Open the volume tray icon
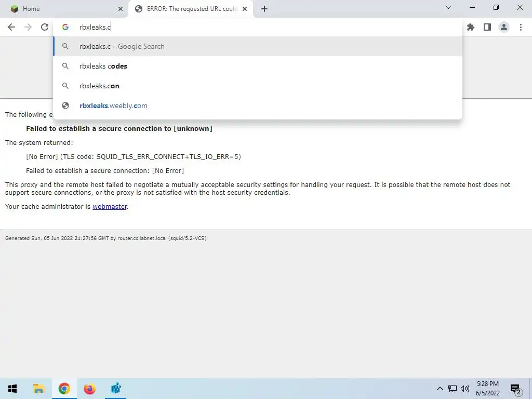Image resolution: width=532 pixels, height=399 pixels. (x=465, y=389)
